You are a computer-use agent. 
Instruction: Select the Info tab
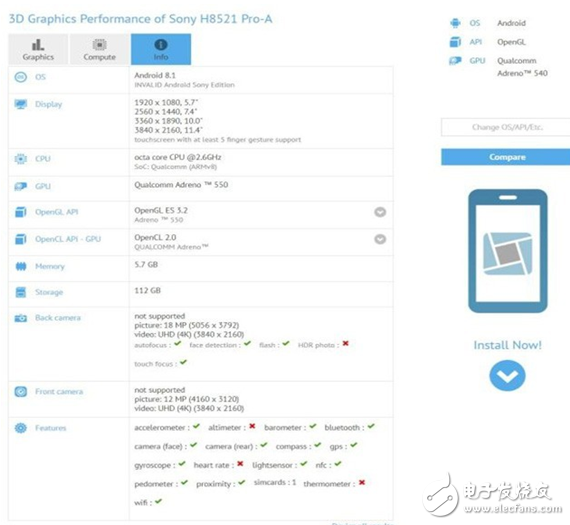click(161, 49)
